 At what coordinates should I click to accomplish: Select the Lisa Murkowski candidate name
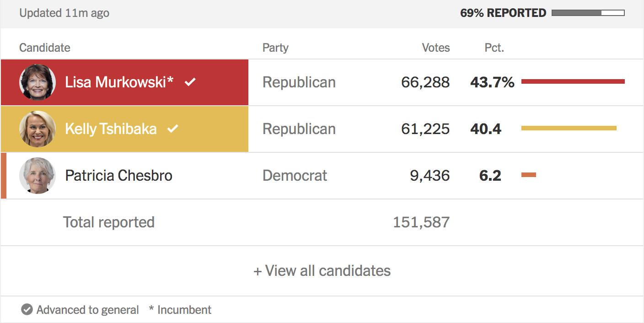[x=119, y=82]
